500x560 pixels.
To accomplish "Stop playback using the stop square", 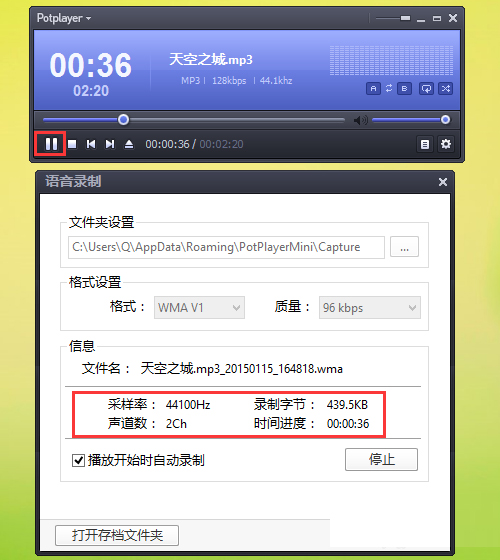I will [x=72, y=144].
